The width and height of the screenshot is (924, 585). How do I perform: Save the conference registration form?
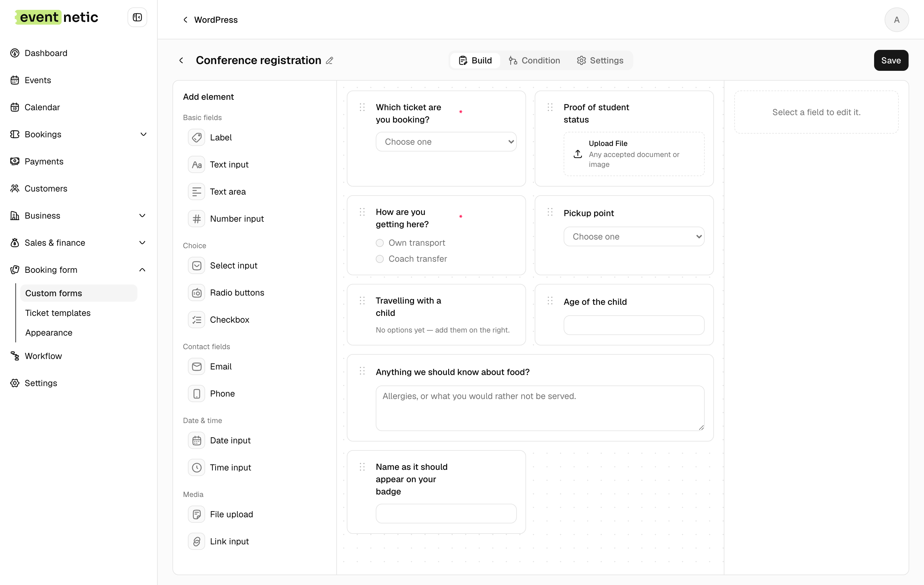click(x=891, y=61)
